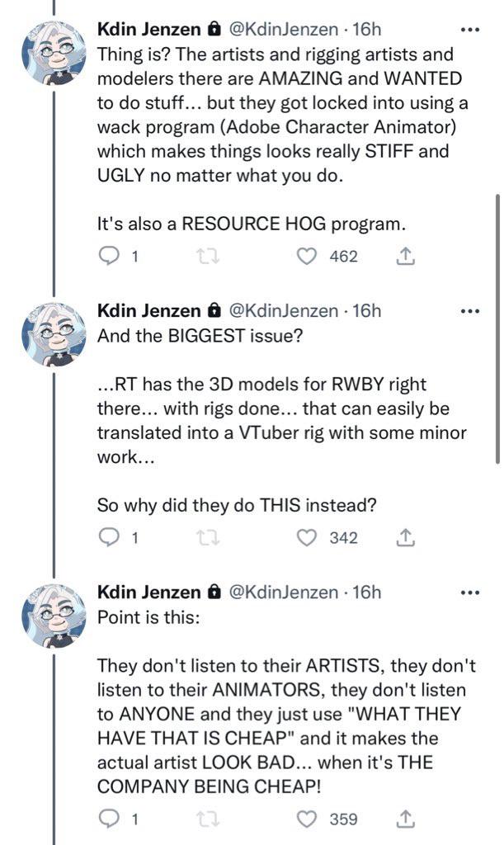Viewport: 504px width, 845px height.
Task: Click @KdinJenzen handle on second tweet
Action: tap(282, 311)
